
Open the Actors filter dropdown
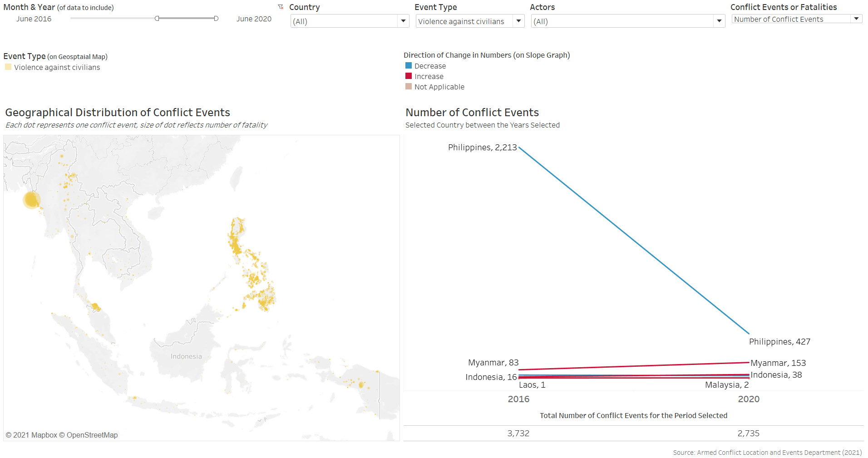click(x=719, y=21)
